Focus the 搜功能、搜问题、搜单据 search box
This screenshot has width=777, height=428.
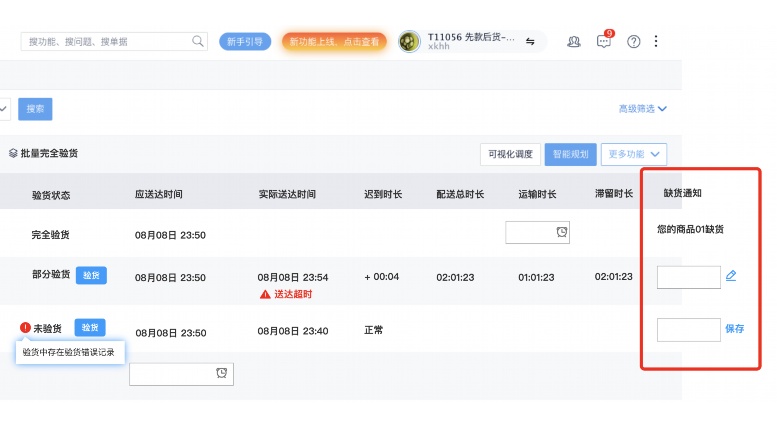pyautogui.click(x=114, y=42)
